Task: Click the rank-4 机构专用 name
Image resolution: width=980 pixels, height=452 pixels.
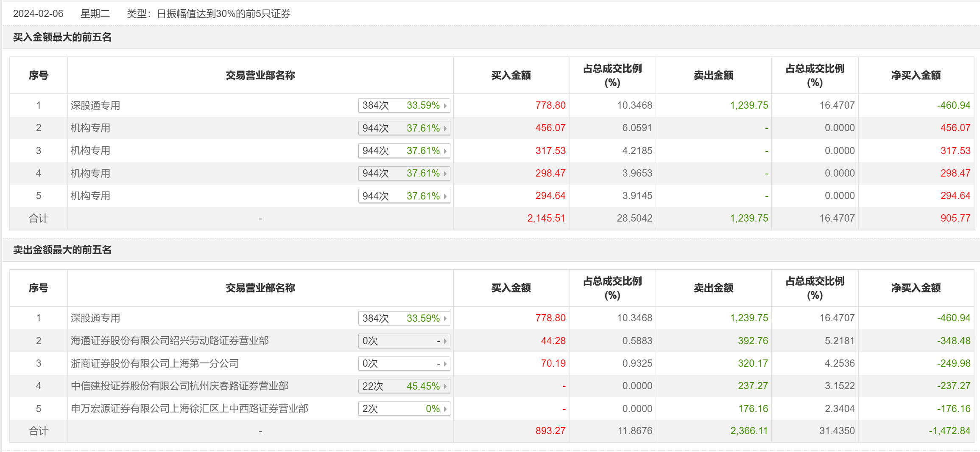Action: [90, 174]
